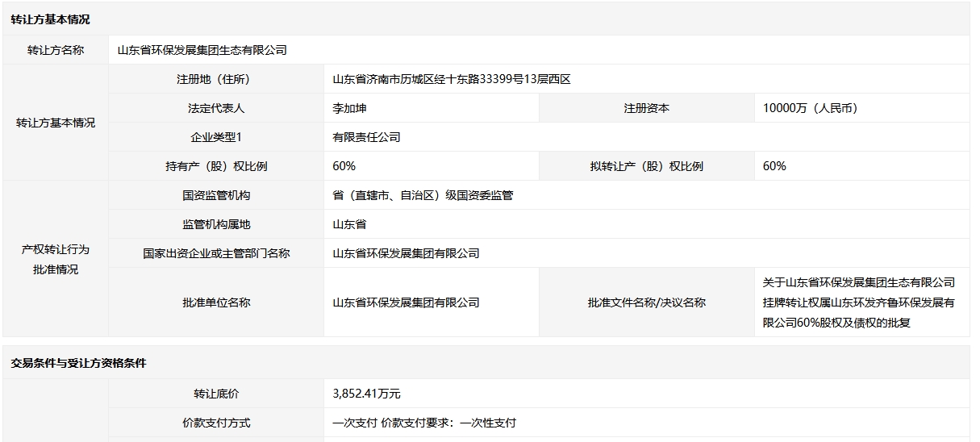Select the 转让方名称 label cell
The image size is (980, 442).
tap(56, 50)
